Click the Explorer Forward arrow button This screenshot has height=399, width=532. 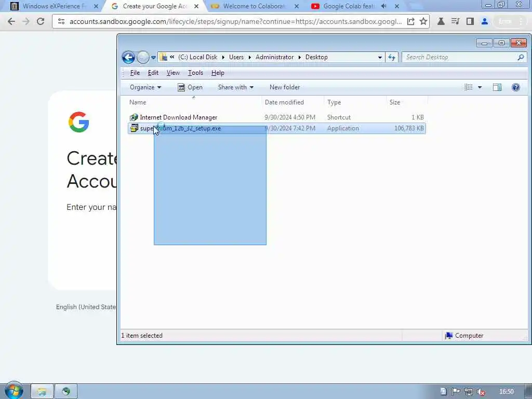tap(143, 57)
